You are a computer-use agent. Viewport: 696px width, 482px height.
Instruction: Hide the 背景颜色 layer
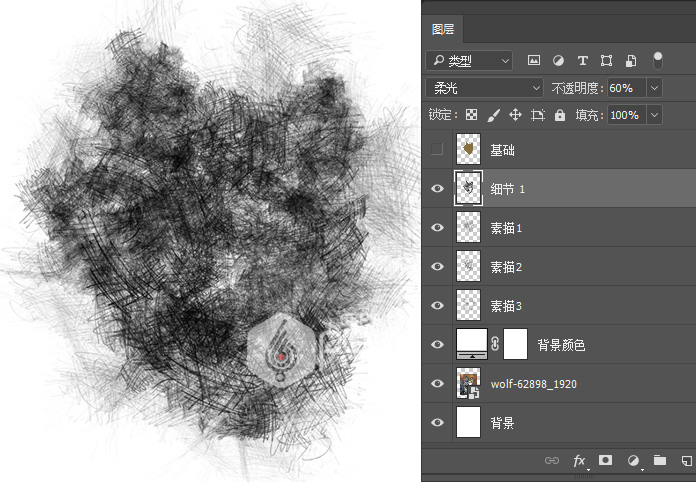[437, 344]
